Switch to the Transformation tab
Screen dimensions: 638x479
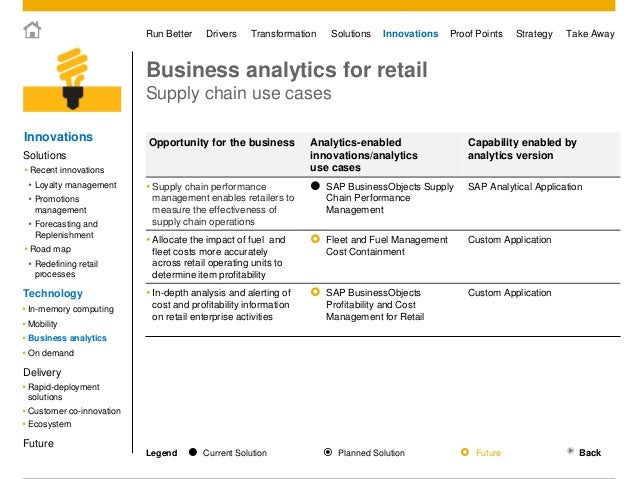coord(284,34)
